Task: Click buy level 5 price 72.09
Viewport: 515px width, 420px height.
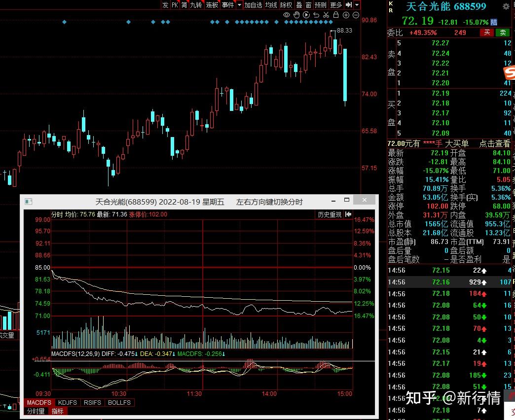Action: (x=440, y=133)
